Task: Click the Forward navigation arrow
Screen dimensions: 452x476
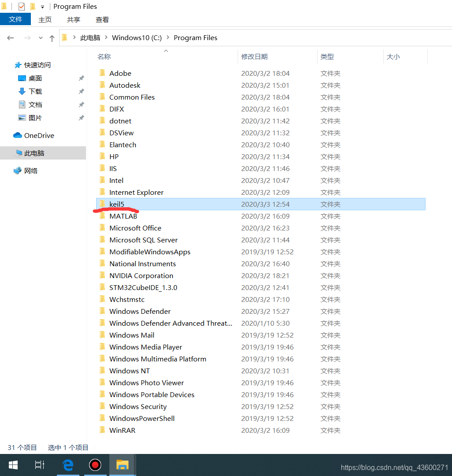Action: pos(27,38)
